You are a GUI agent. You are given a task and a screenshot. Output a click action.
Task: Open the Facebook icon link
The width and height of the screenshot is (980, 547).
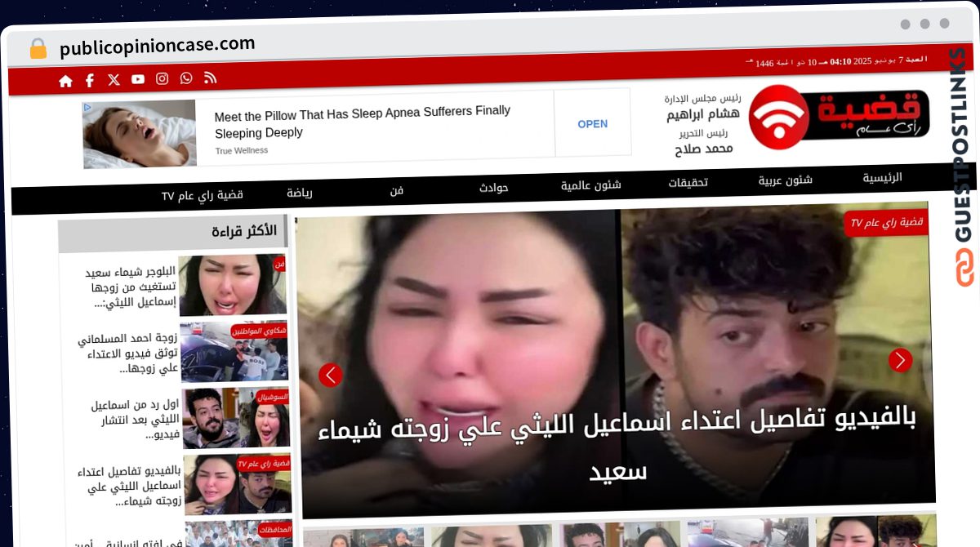(90, 80)
